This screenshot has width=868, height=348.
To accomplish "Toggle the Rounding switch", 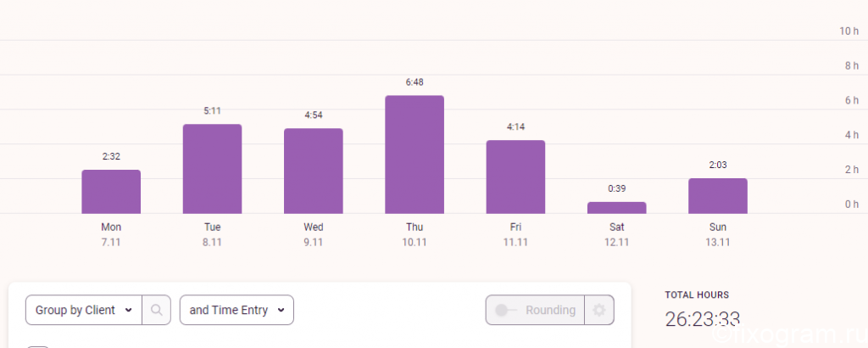I will click(506, 311).
